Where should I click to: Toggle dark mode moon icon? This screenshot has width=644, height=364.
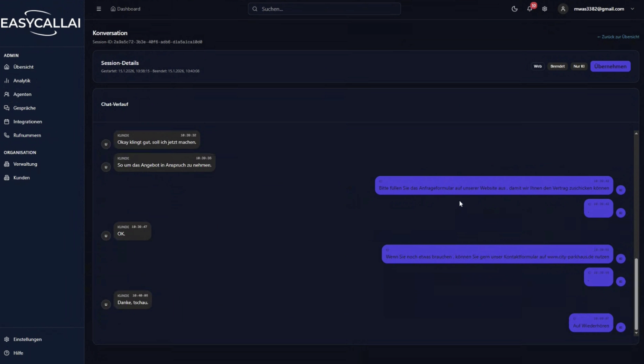click(x=514, y=9)
